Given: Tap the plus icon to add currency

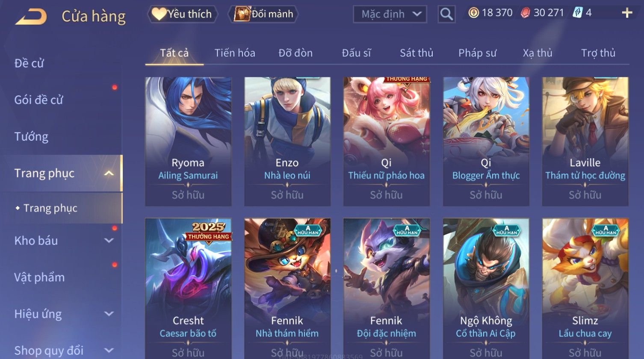Looking at the screenshot, I should point(627,13).
